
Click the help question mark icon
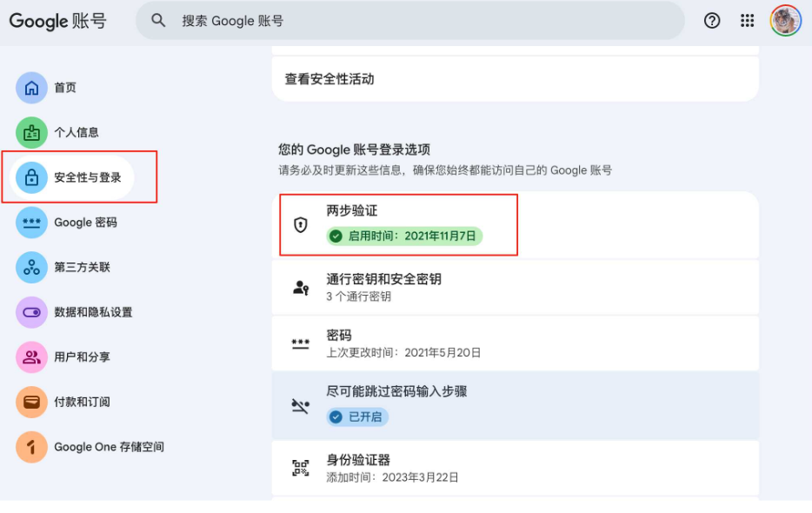pyautogui.click(x=712, y=21)
